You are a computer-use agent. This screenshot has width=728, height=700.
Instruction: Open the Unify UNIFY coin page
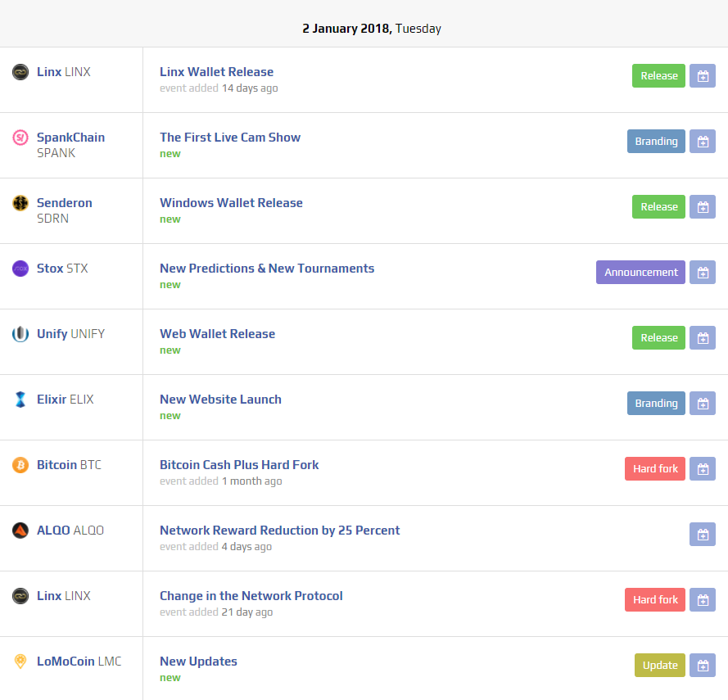click(70, 334)
